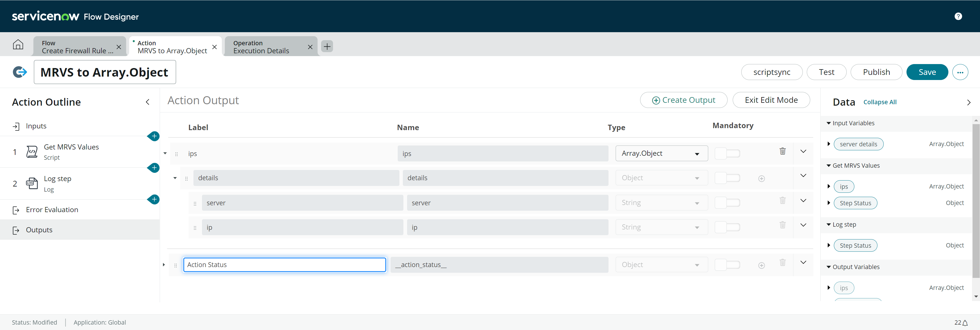
Task: Toggle the Mandatory switch for ips
Action: pyautogui.click(x=727, y=153)
